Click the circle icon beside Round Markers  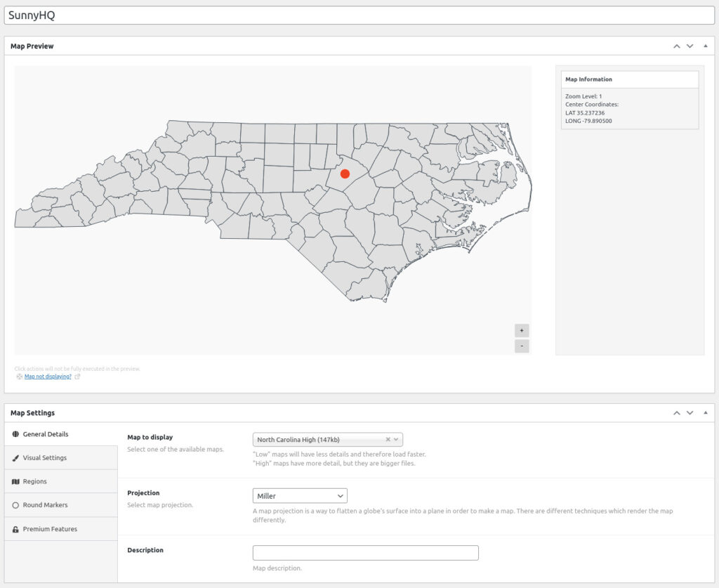click(15, 504)
